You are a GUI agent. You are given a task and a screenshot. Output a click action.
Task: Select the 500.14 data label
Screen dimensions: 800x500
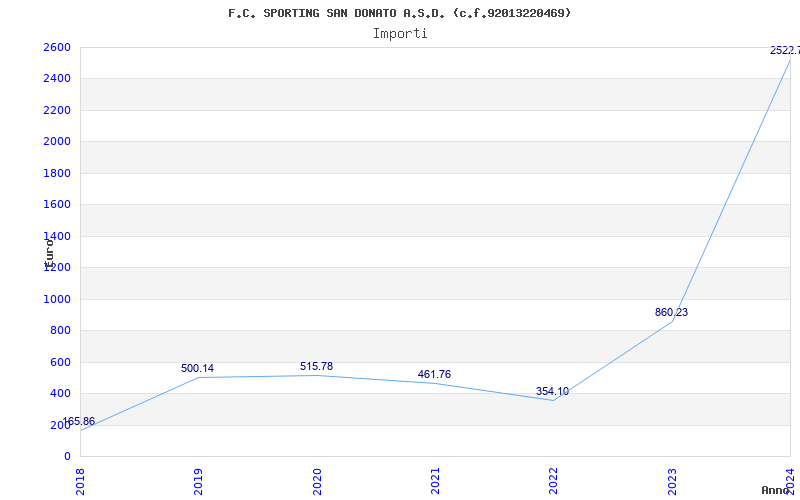click(x=197, y=368)
